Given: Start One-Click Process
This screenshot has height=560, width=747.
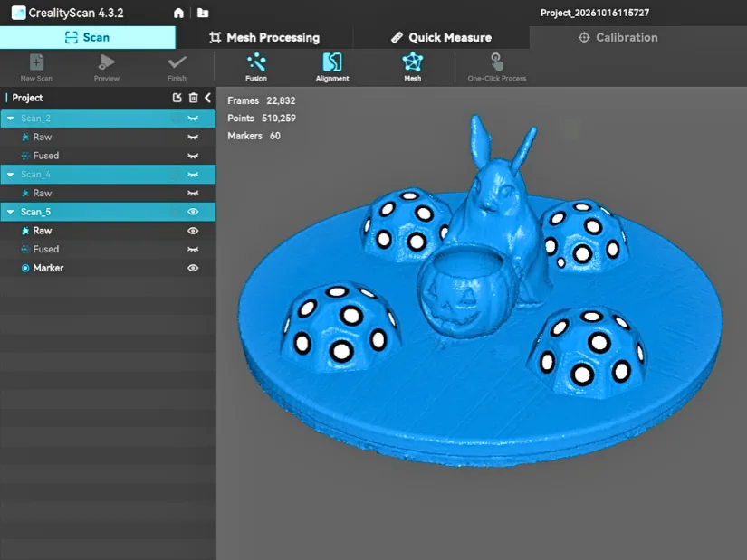Looking at the screenshot, I should pos(497,68).
